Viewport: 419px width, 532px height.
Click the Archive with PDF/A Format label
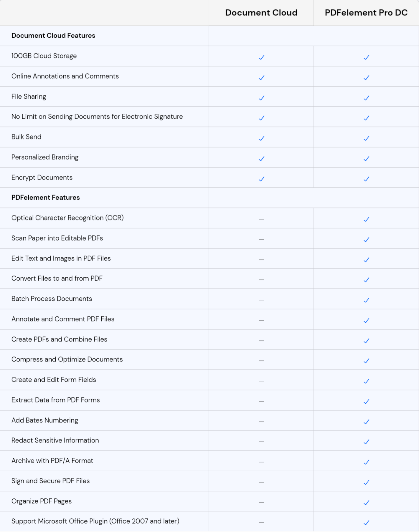coord(52,461)
